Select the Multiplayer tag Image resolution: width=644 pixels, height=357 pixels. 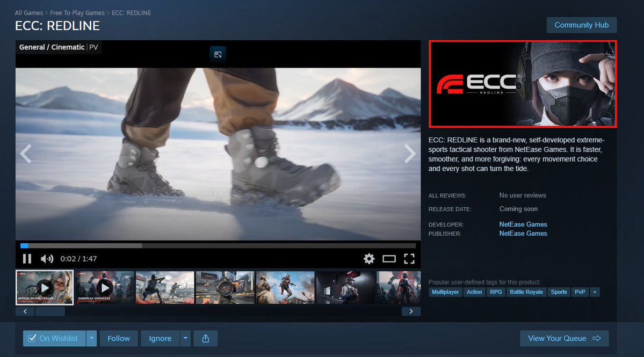click(x=445, y=292)
